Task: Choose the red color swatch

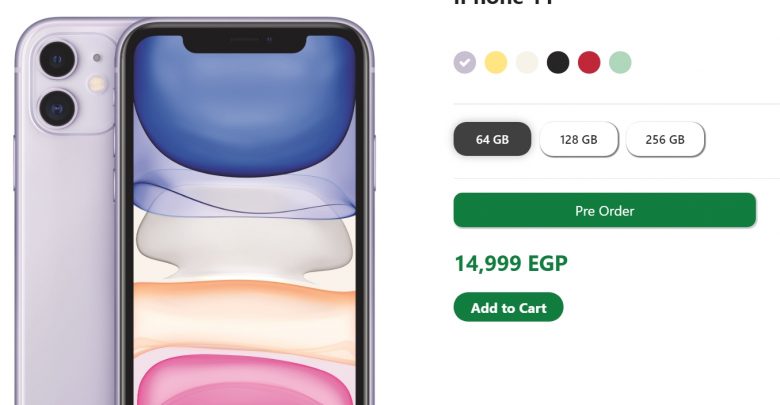Action: click(x=589, y=63)
